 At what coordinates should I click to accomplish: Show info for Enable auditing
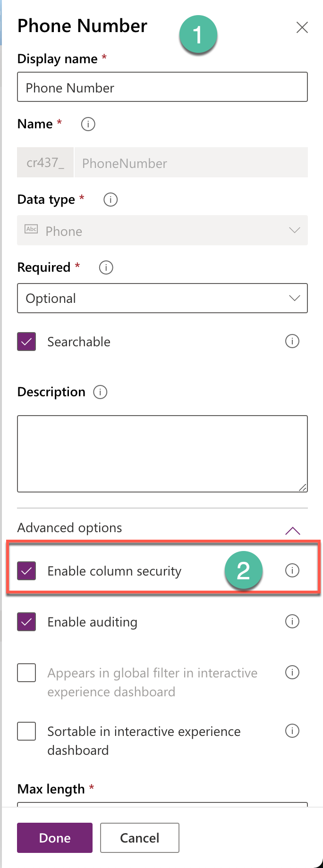292,621
